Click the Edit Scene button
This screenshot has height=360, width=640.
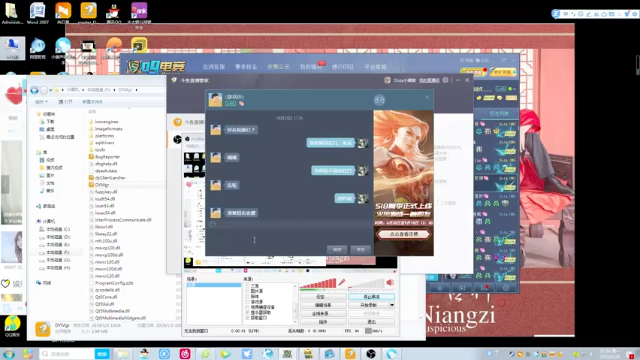point(323,305)
